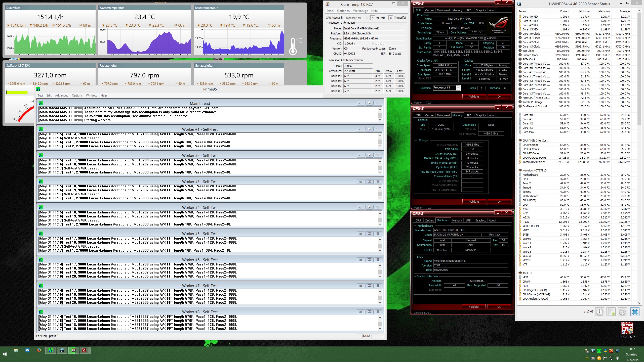Click the Core Temp taskbar button
This screenshot has height=362, width=644.
point(73,350)
